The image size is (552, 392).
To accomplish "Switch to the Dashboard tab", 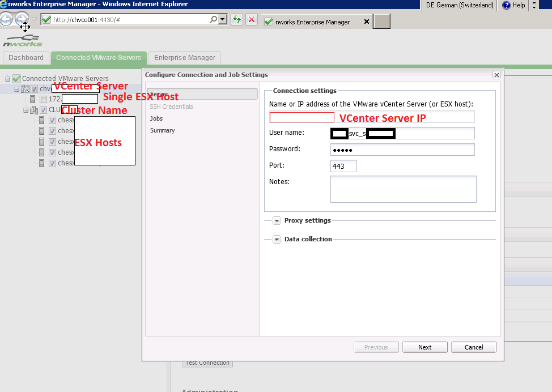I will point(26,58).
